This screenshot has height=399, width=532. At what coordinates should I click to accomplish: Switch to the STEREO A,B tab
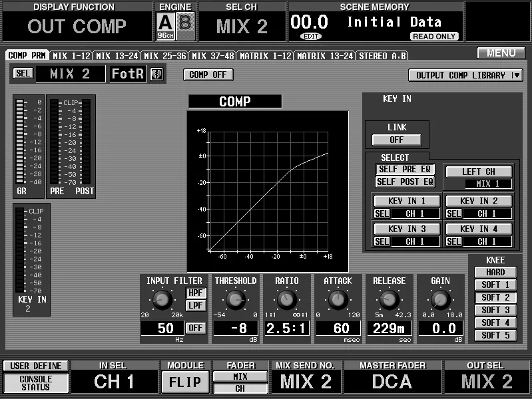(382, 56)
